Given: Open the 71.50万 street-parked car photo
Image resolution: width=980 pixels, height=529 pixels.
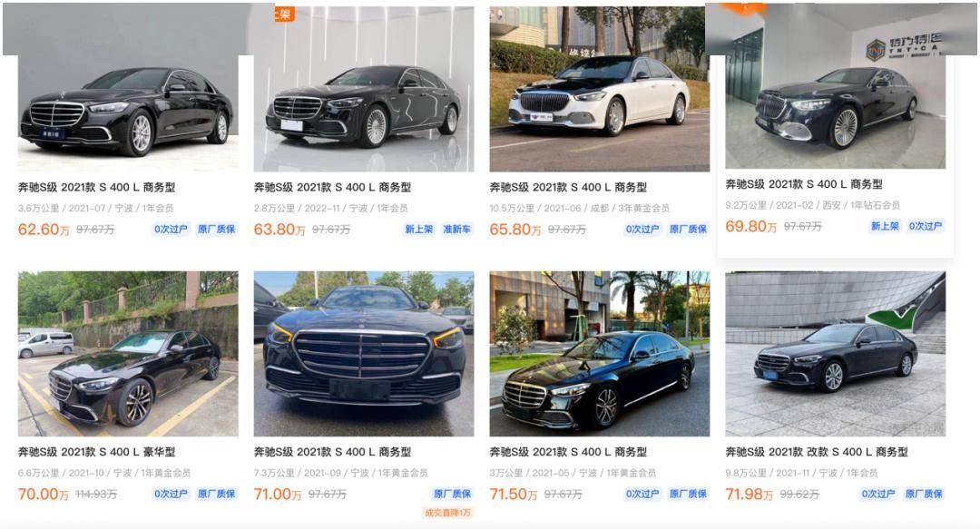Looking at the screenshot, I should pos(600,353).
